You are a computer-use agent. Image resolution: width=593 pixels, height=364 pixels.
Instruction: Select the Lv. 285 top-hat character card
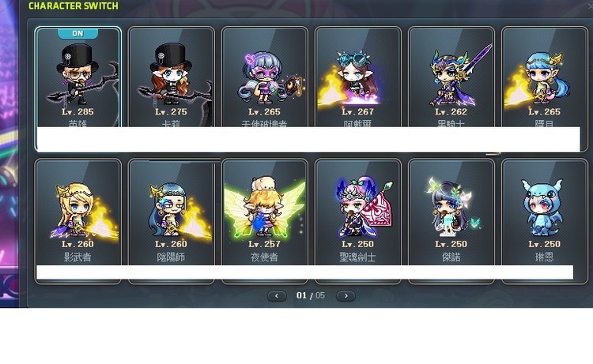point(78,77)
